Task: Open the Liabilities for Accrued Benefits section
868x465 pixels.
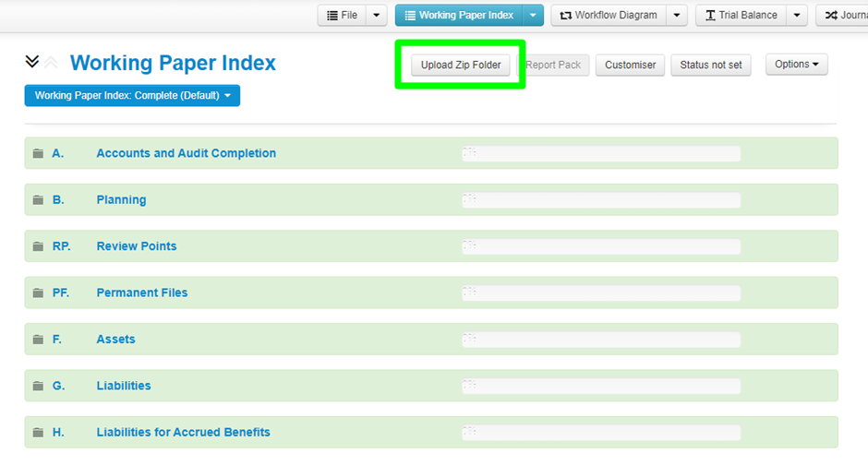Action: coord(183,432)
